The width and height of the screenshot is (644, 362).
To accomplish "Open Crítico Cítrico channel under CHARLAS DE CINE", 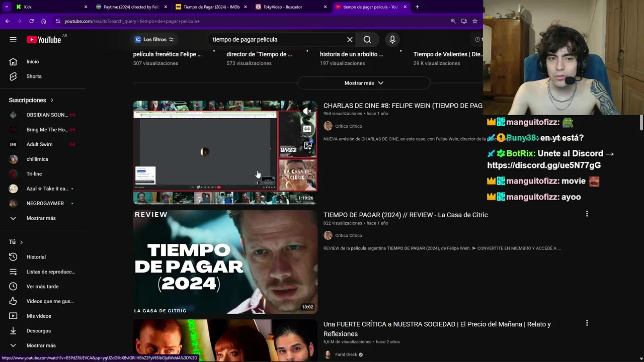I will (x=348, y=126).
